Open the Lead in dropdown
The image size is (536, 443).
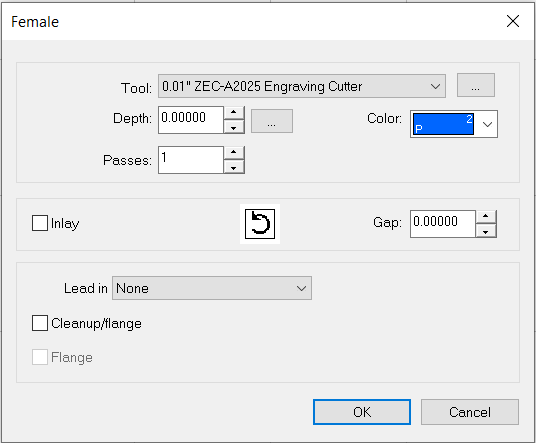tap(212, 288)
